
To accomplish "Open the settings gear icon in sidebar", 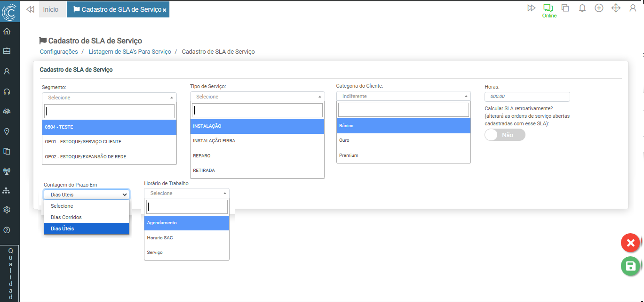I will (7, 210).
